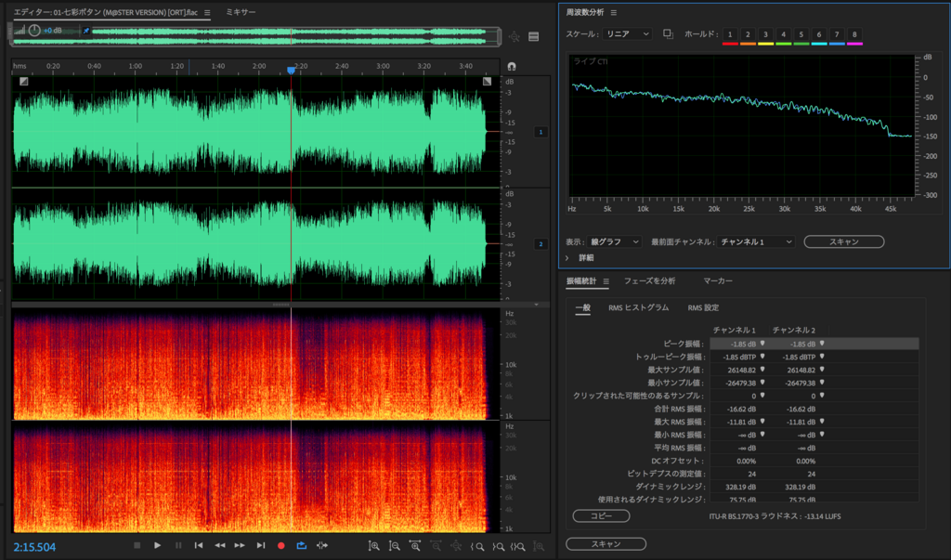Stop playback with the Stop button

point(137,545)
